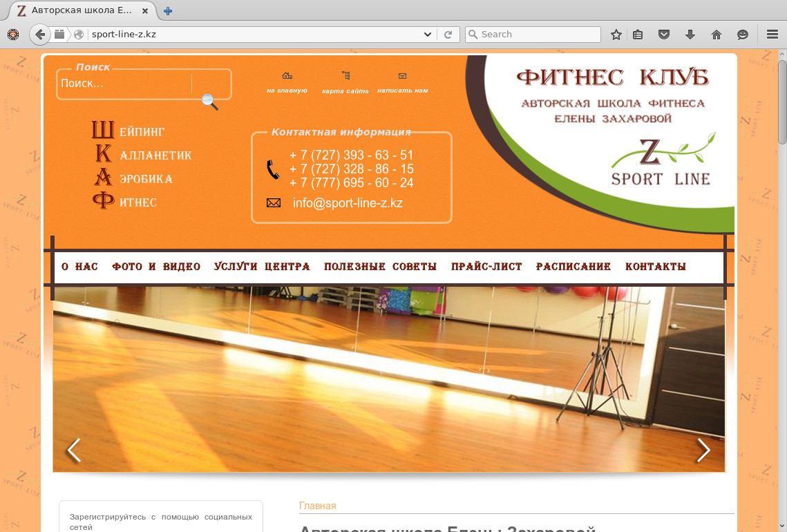Go to browser Home icon
787x532 pixels.
[x=717, y=34]
